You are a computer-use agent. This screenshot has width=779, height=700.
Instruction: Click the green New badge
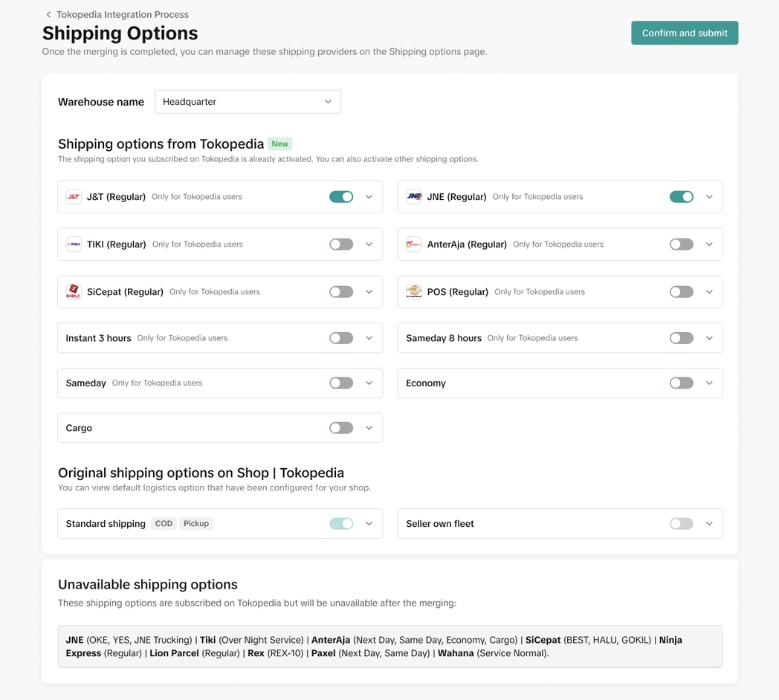pyautogui.click(x=279, y=144)
